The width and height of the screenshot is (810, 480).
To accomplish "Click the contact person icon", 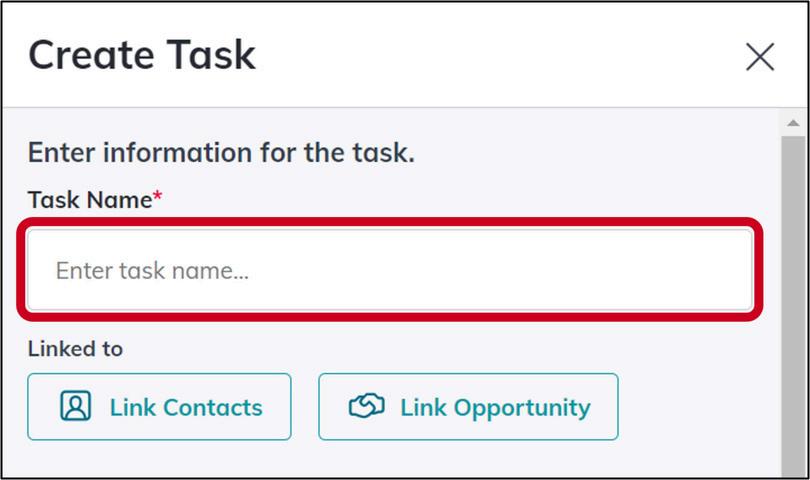I will click(x=76, y=406).
